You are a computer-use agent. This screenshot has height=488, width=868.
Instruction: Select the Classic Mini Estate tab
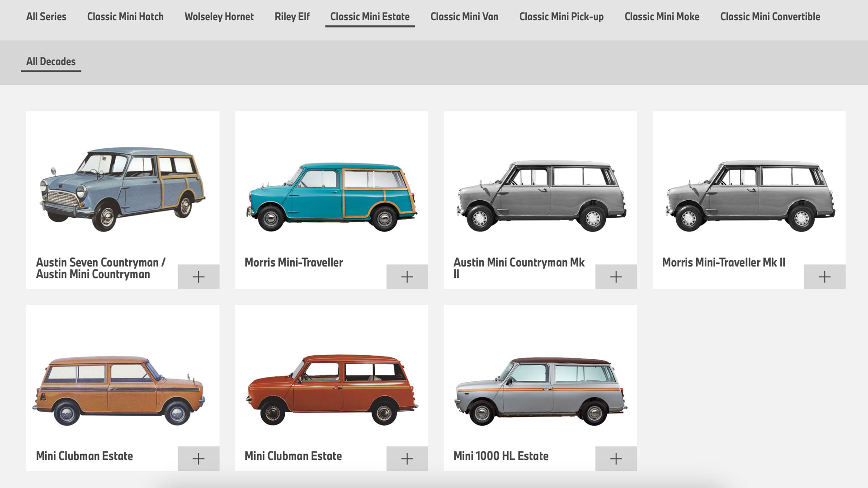[x=370, y=17]
